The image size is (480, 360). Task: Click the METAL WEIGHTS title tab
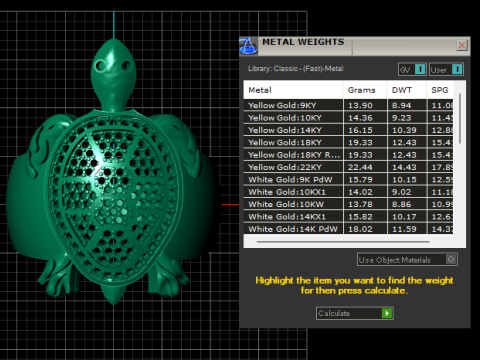click(x=303, y=42)
